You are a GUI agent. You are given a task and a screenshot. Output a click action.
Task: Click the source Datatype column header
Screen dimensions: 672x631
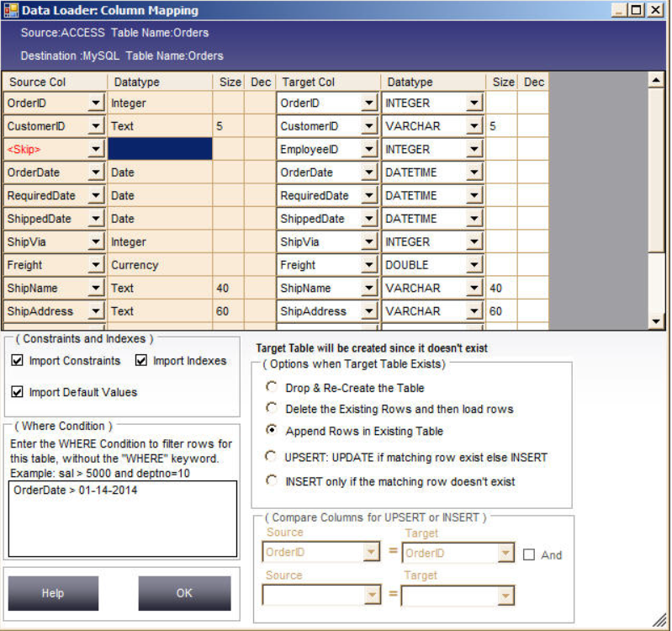160,82
